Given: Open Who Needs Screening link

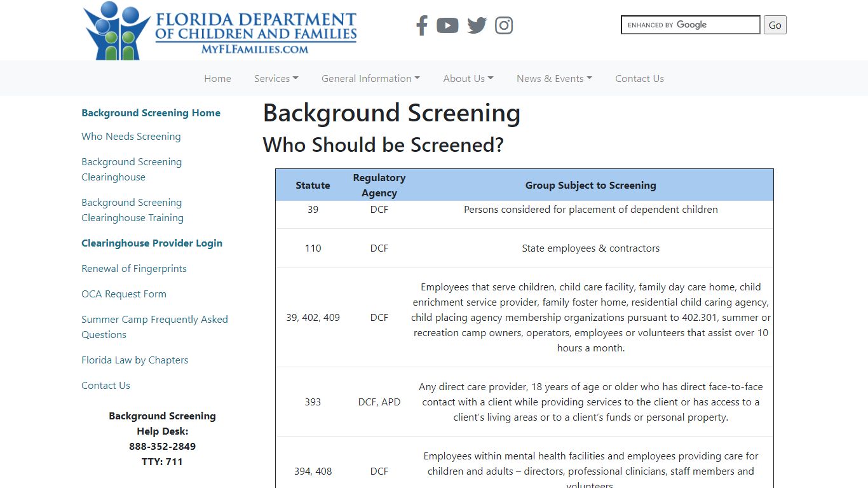Looking at the screenshot, I should click(x=131, y=137).
